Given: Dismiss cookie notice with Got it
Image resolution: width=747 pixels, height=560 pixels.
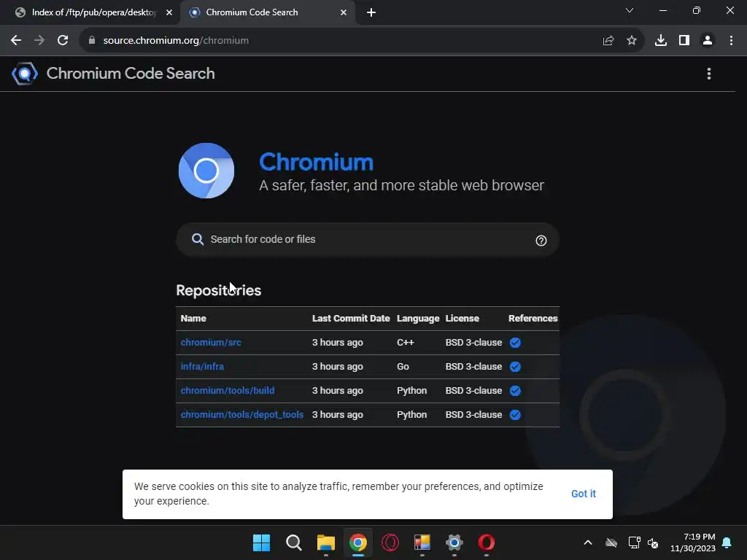Looking at the screenshot, I should (583, 494).
